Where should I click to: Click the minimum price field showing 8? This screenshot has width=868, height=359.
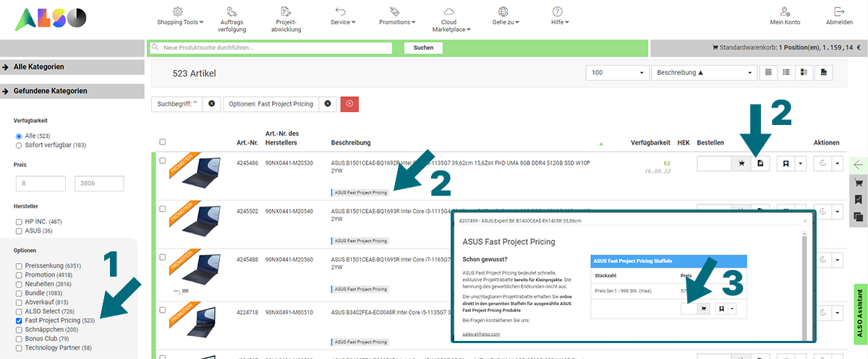40,183
